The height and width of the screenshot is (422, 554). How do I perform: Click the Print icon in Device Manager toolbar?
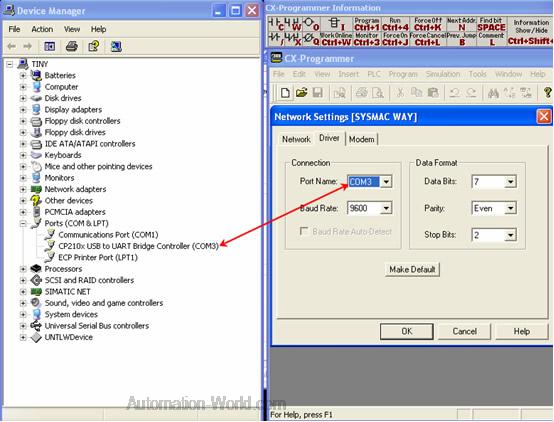point(72,46)
